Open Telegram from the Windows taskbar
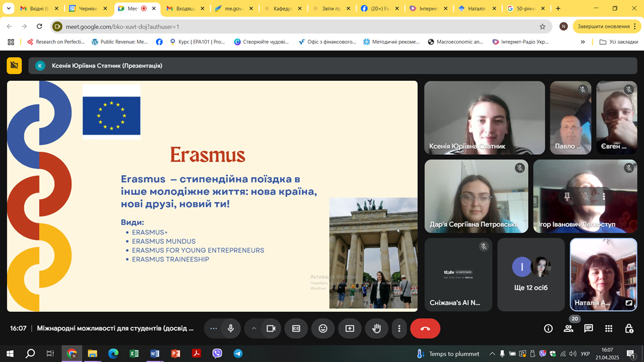Image resolution: width=644 pixels, height=362 pixels. 238,354
